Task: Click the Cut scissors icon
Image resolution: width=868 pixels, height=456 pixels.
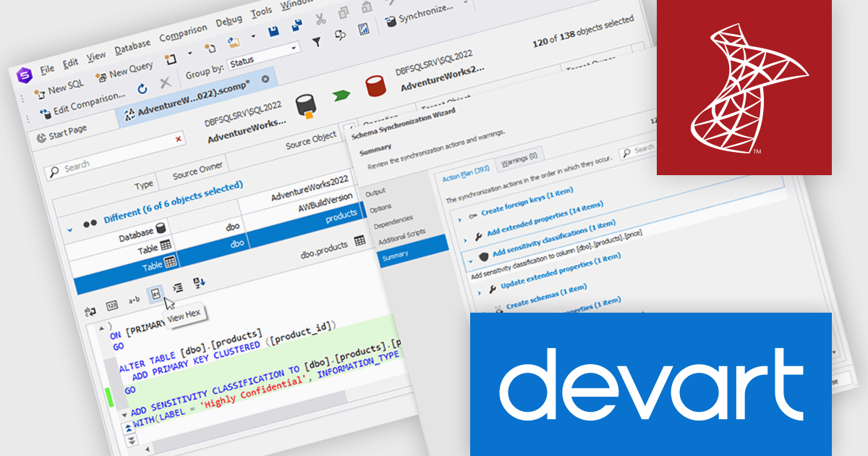Action: click(x=320, y=19)
